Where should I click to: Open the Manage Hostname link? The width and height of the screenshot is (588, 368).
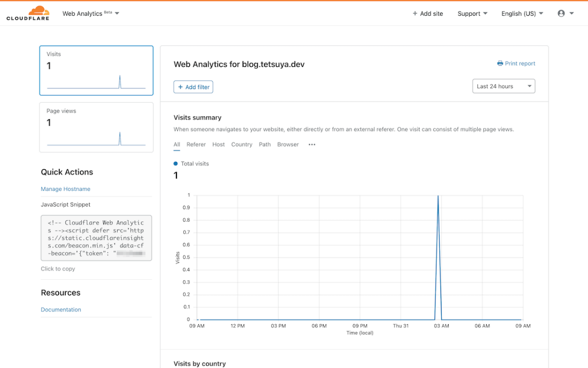[x=66, y=189]
